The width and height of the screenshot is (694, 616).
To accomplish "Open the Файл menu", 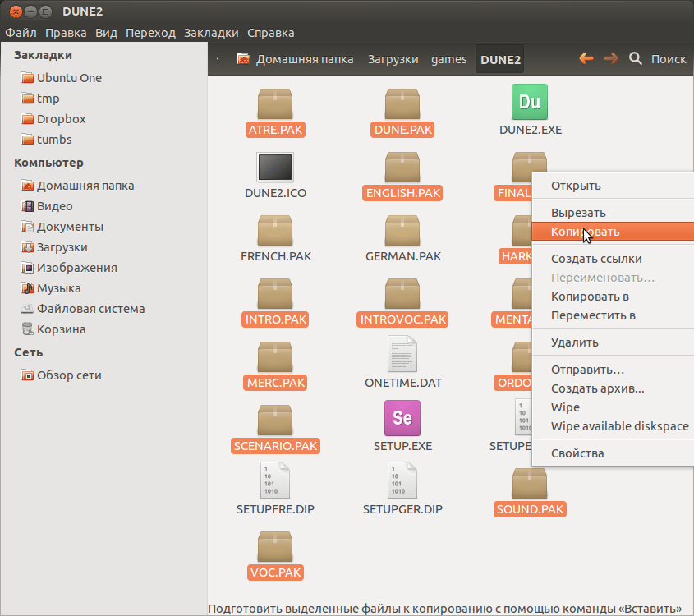I will [21, 33].
